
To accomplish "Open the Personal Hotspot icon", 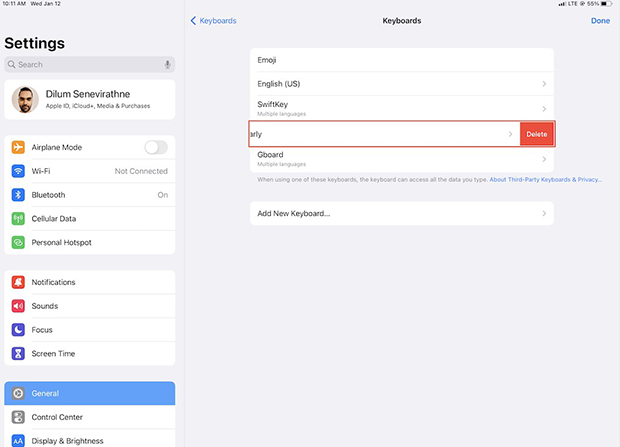I will click(x=18, y=242).
